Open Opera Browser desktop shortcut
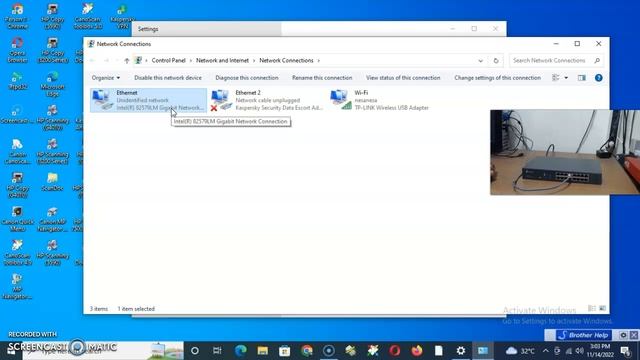This screenshot has width=640, height=360. tap(17, 50)
